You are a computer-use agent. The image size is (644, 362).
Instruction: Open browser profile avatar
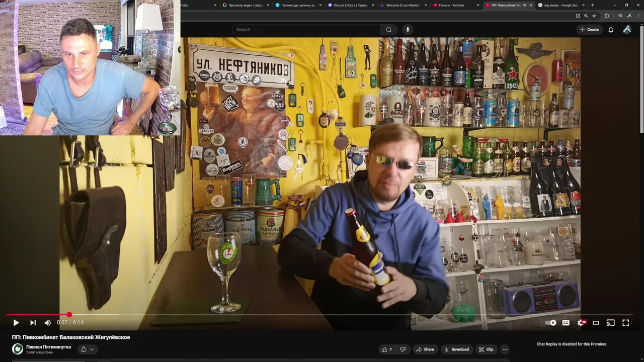click(629, 16)
